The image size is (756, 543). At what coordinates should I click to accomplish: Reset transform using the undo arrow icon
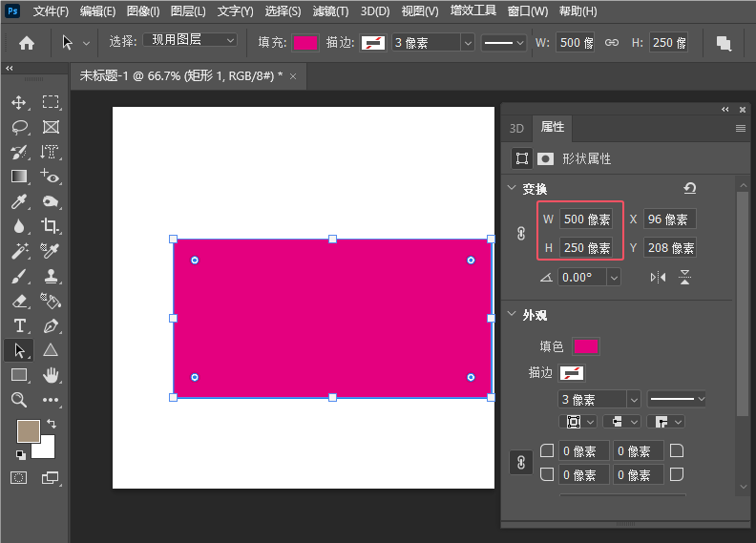point(690,189)
